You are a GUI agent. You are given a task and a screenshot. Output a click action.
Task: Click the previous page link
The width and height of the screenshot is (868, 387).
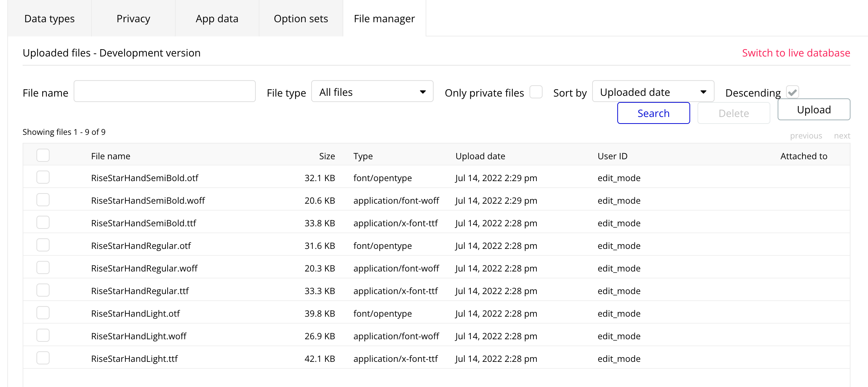pyautogui.click(x=806, y=136)
